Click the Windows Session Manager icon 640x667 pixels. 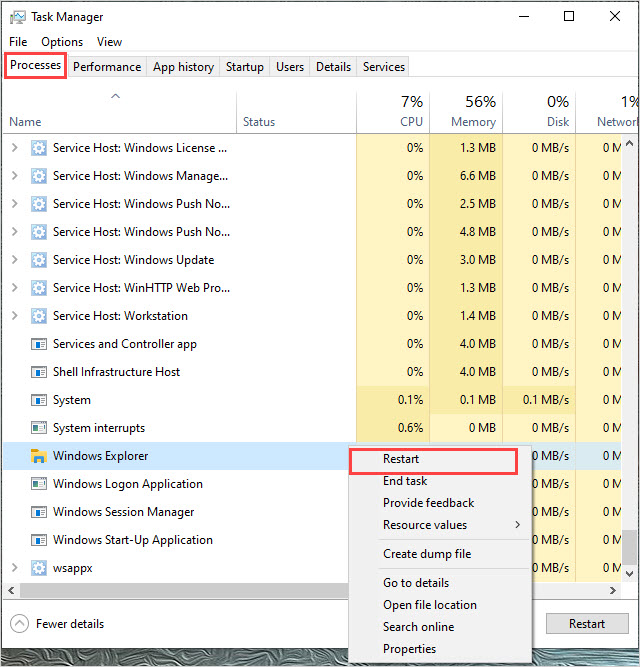[x=39, y=512]
